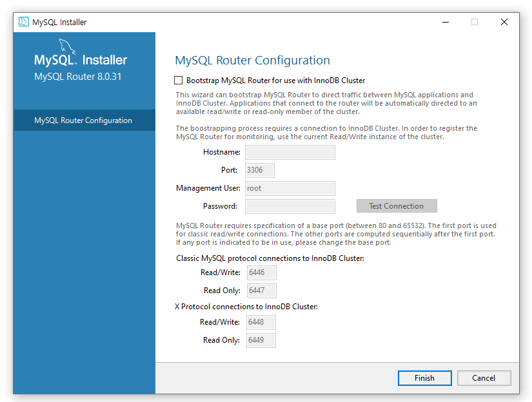The image size is (532, 402).
Task: Click the MySQL dolphin logo
Action: [x=67, y=46]
